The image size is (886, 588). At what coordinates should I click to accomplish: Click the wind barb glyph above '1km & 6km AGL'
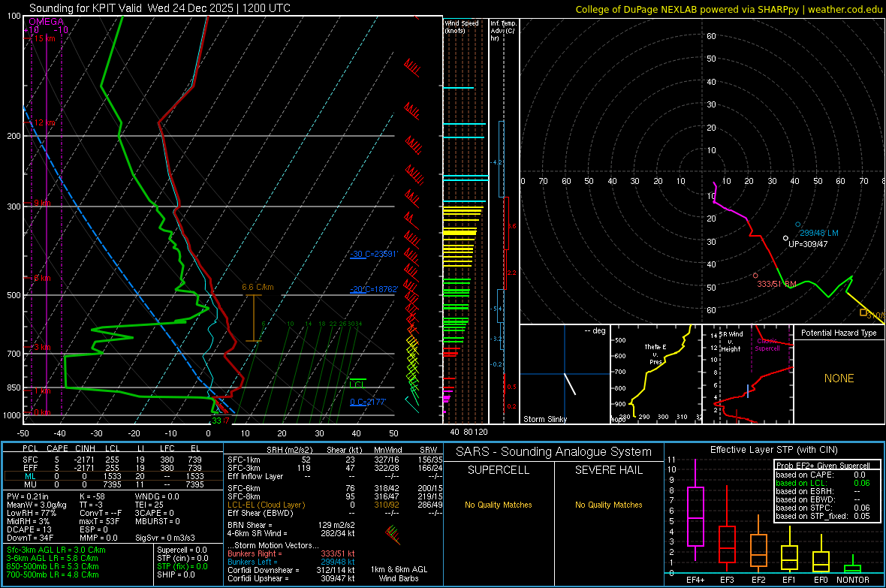[x=393, y=534]
